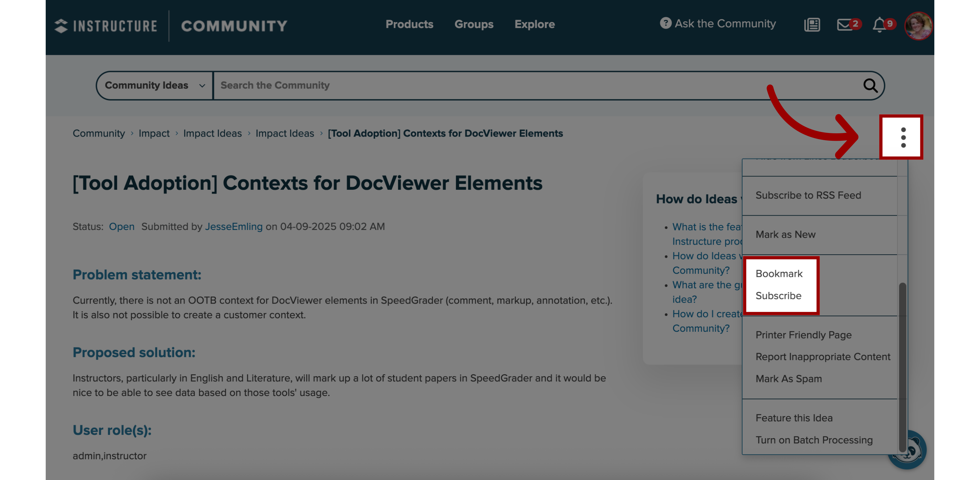Image resolution: width=980 pixels, height=480 pixels.
Task: Click the search magnifier icon
Action: point(870,85)
